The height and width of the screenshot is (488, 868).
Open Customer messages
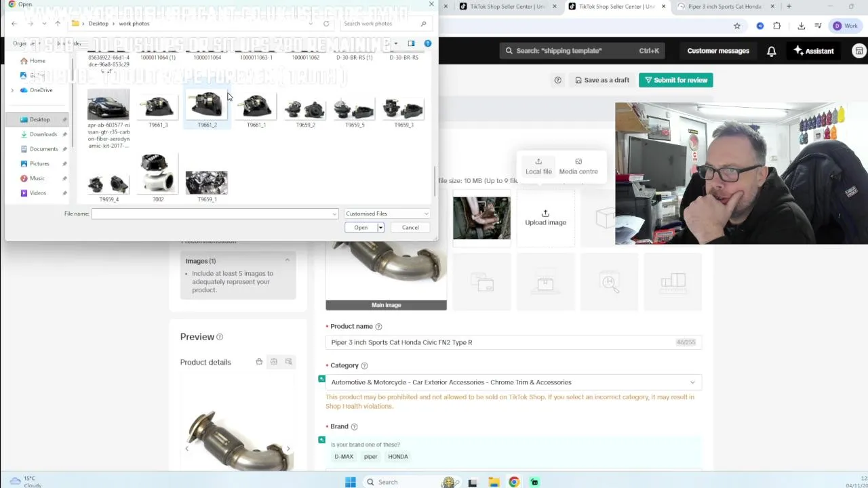coord(718,51)
